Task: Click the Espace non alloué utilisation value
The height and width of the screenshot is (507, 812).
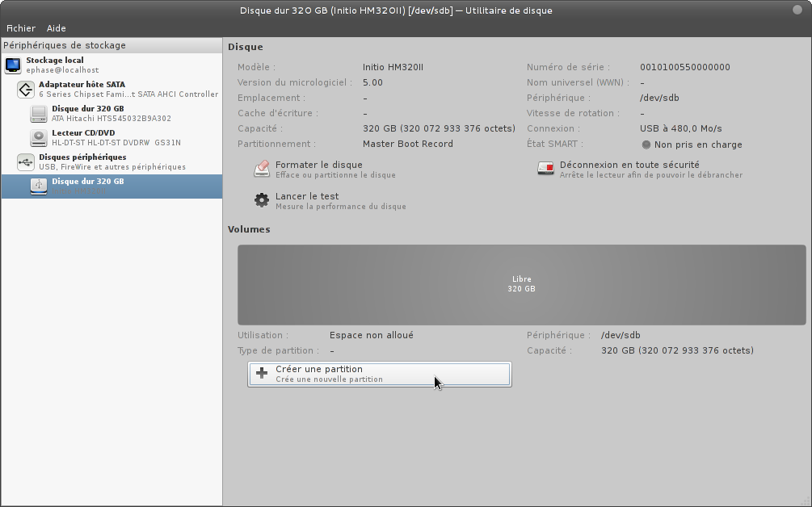Action: click(x=371, y=335)
